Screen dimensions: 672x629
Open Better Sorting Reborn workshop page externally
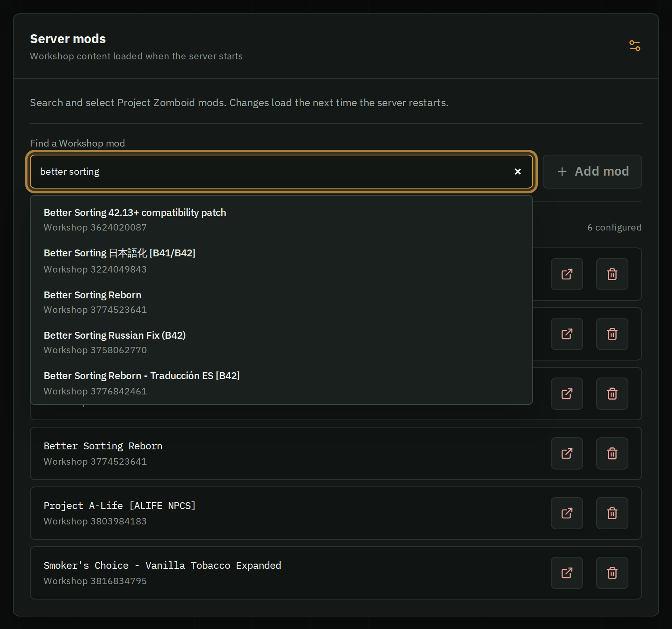coord(567,453)
